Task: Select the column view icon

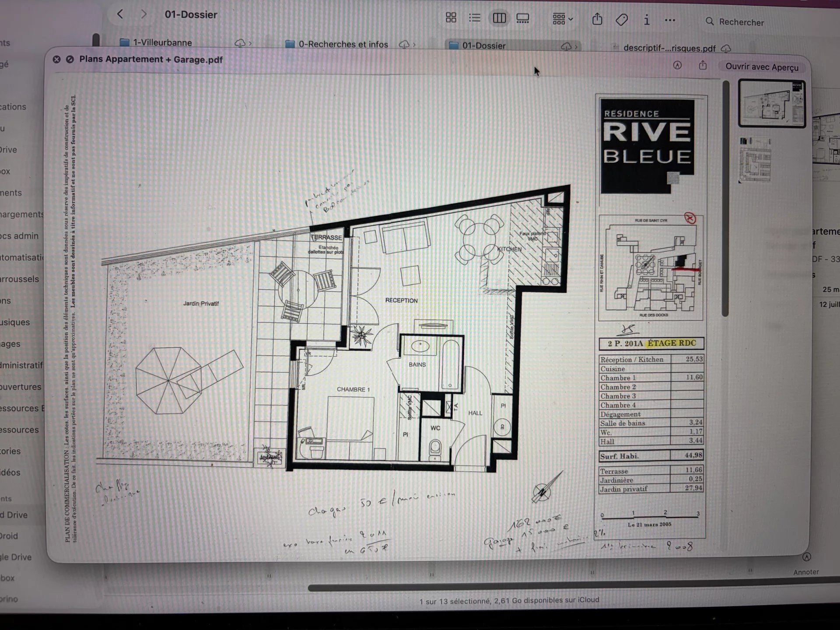Action: 499,18
